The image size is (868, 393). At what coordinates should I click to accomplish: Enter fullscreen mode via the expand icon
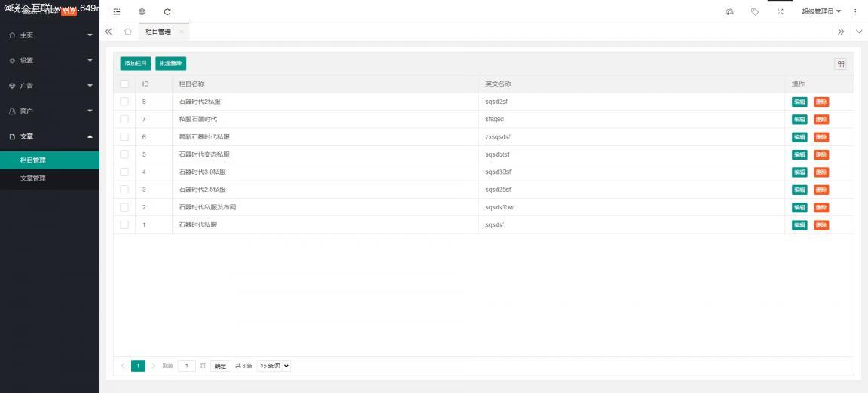tap(781, 11)
